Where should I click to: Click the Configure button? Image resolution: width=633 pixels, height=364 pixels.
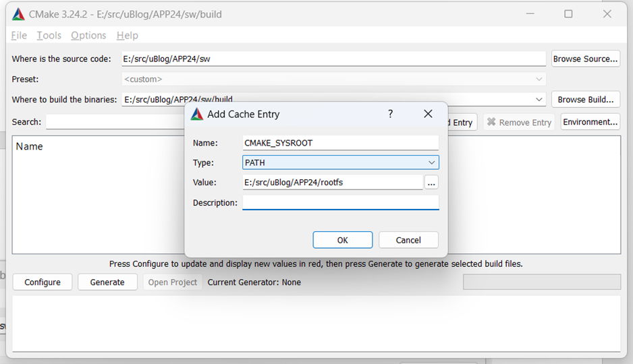click(x=43, y=282)
